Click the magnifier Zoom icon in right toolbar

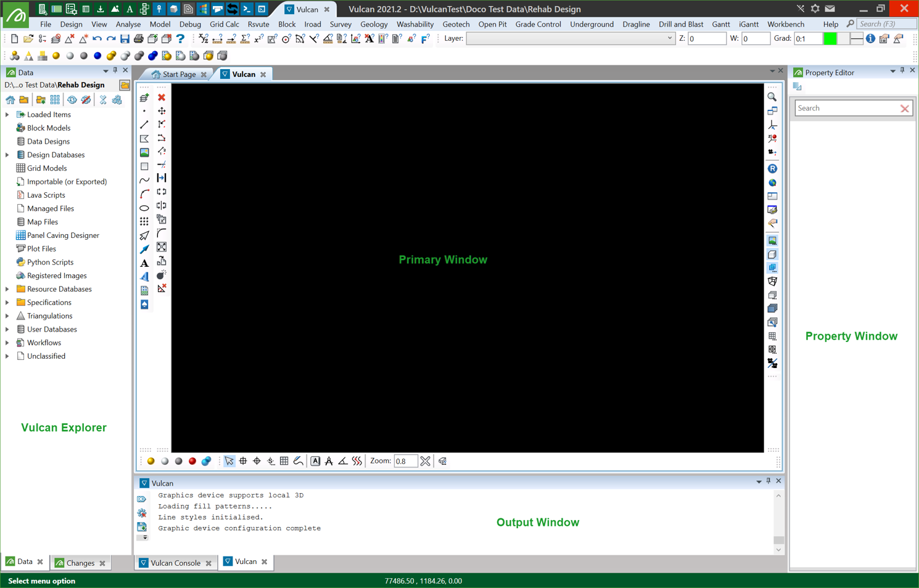pos(772,97)
